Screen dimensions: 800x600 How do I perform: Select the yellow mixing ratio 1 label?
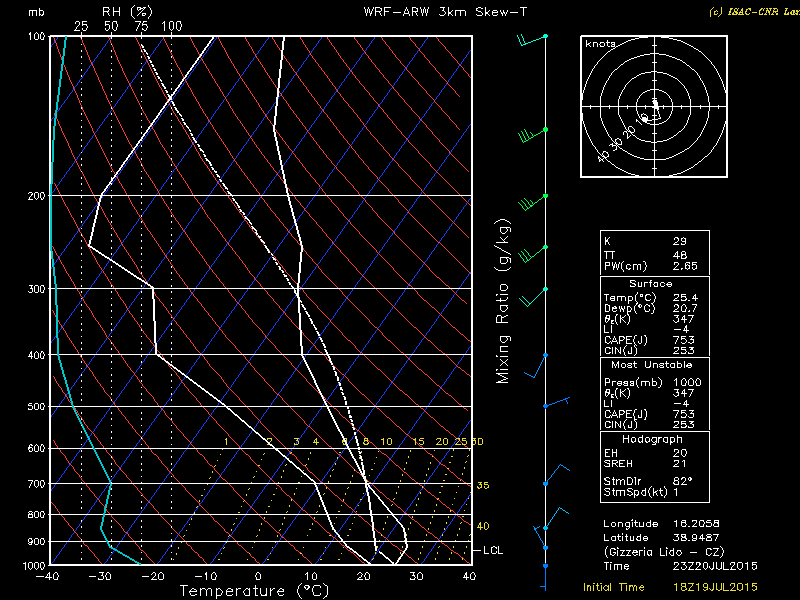[226, 441]
